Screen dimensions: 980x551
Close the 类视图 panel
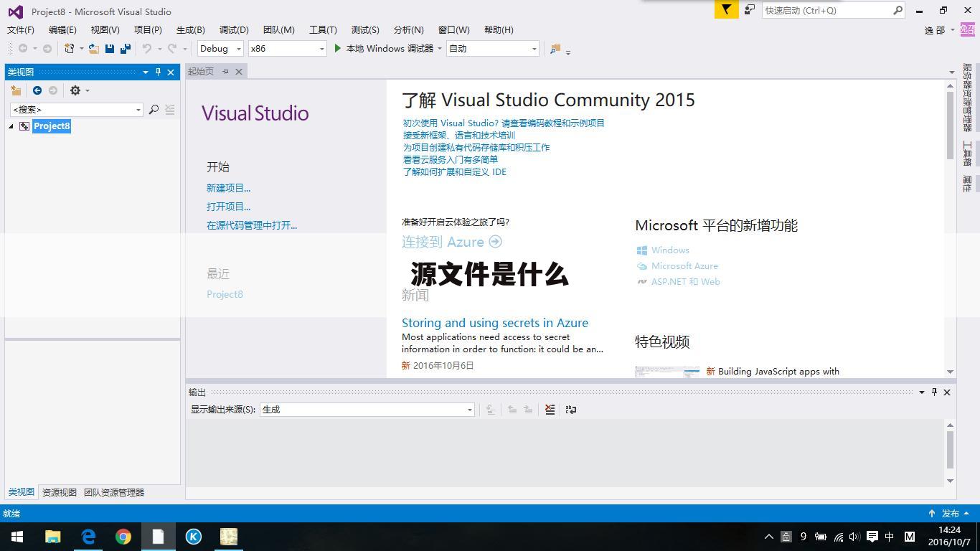171,72
